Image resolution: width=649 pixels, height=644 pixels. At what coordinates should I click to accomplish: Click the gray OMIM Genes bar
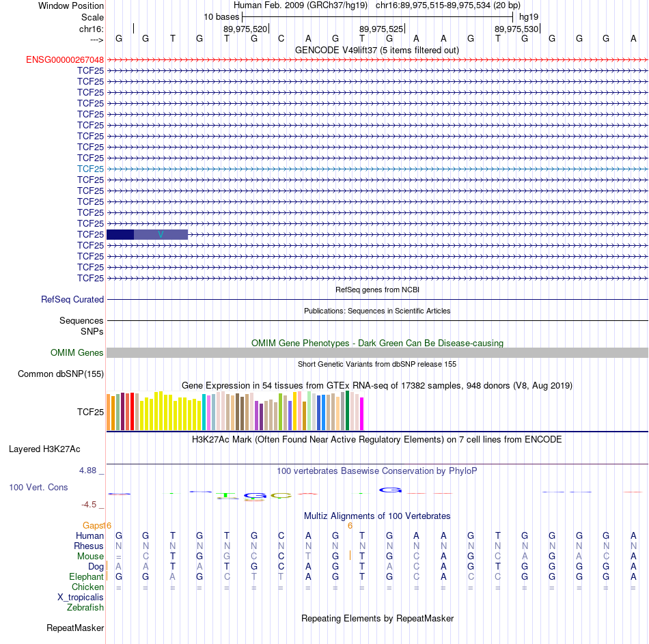click(377, 352)
